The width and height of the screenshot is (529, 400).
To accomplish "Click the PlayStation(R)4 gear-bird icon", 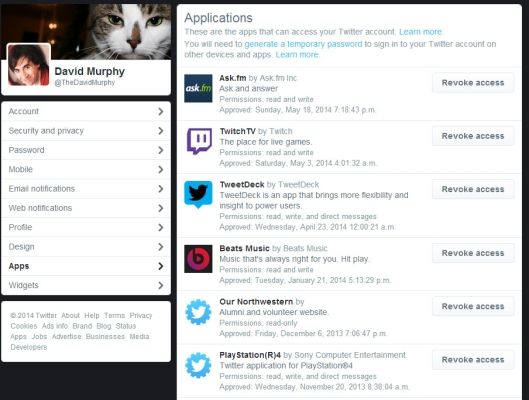I will coord(198,365).
